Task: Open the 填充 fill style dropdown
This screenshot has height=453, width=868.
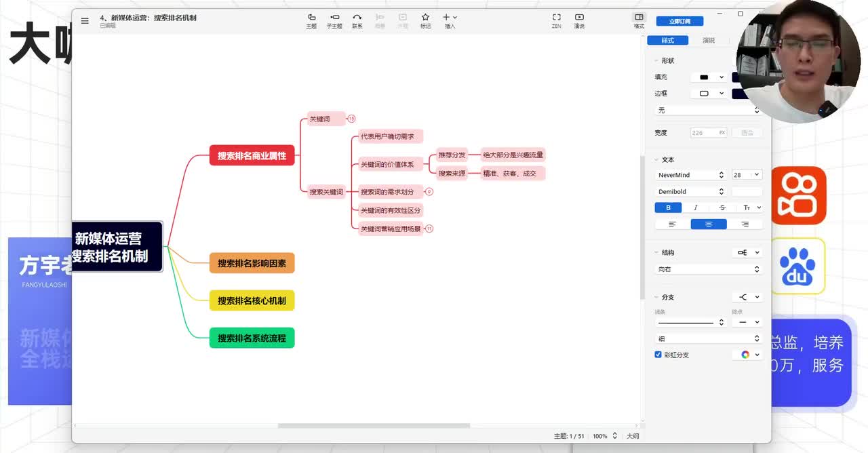Action: [709, 77]
